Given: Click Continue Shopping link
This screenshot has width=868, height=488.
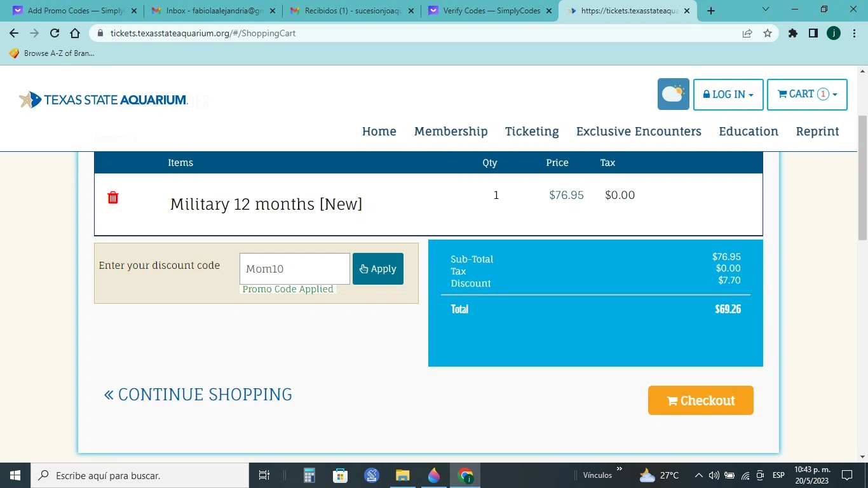Looking at the screenshot, I should [198, 395].
